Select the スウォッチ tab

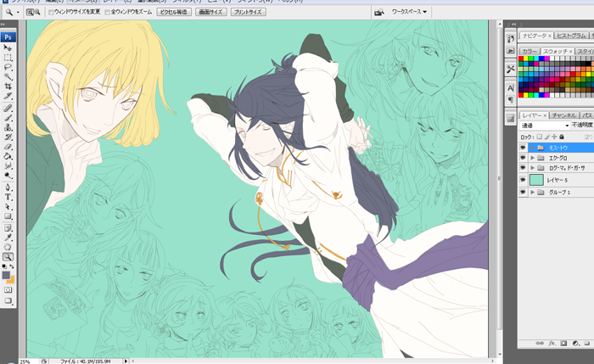click(x=558, y=51)
